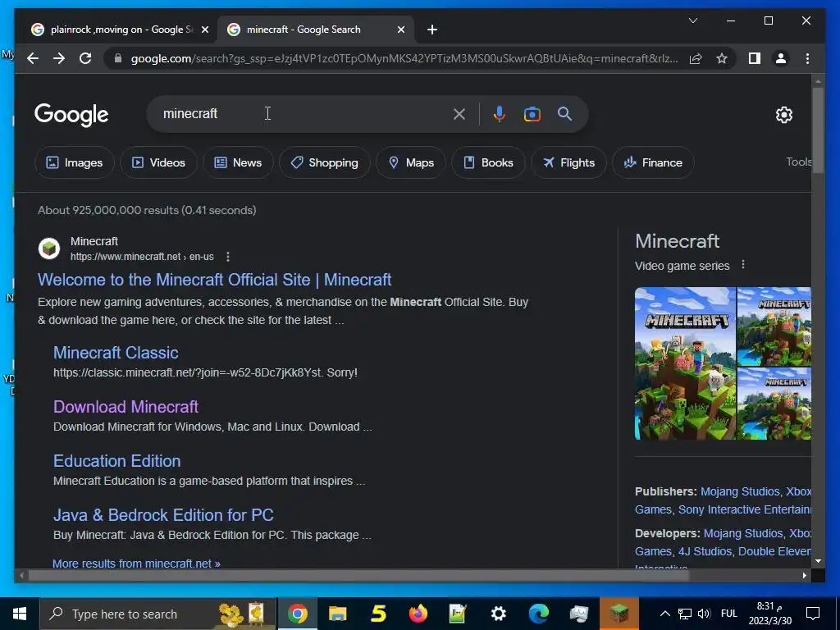Image resolution: width=840 pixels, height=630 pixels.
Task: Open File Explorer from the taskbar
Action: (x=337, y=614)
